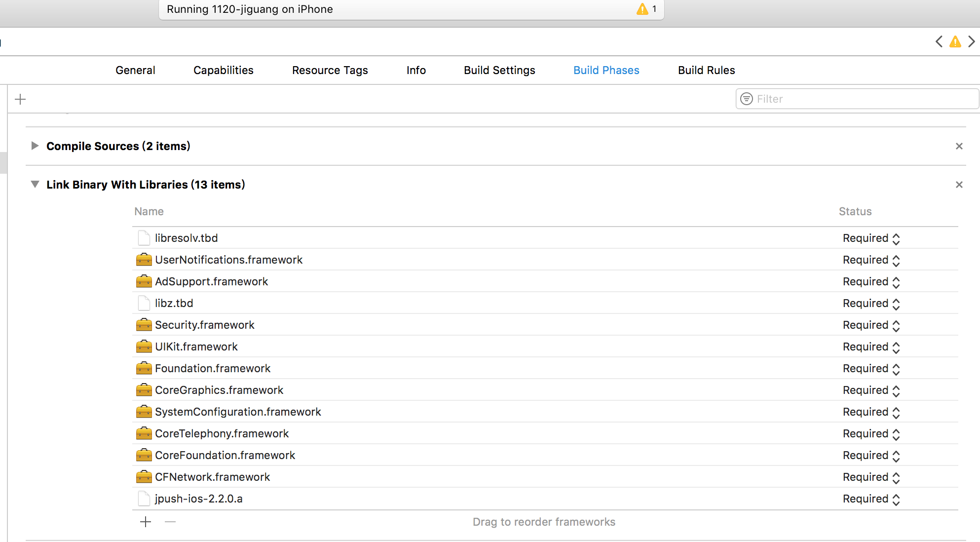Click the yellow warning triangle between navigation arrows

point(955,42)
